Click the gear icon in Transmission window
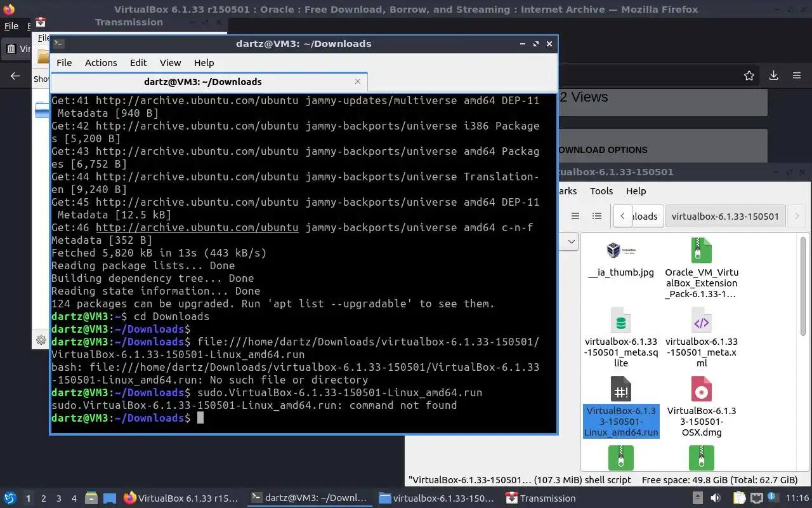Image resolution: width=812 pixels, height=508 pixels. (41, 340)
